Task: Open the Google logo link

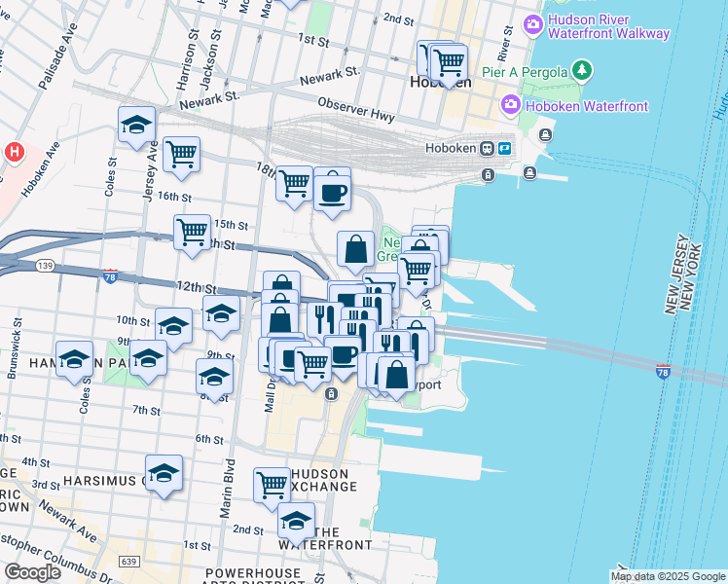Action: (x=33, y=572)
